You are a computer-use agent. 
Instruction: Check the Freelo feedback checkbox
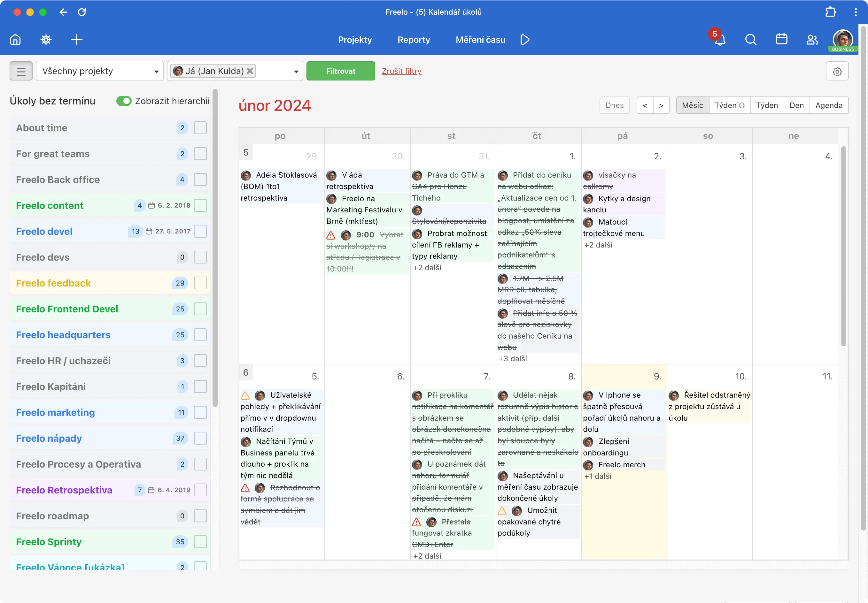200,283
